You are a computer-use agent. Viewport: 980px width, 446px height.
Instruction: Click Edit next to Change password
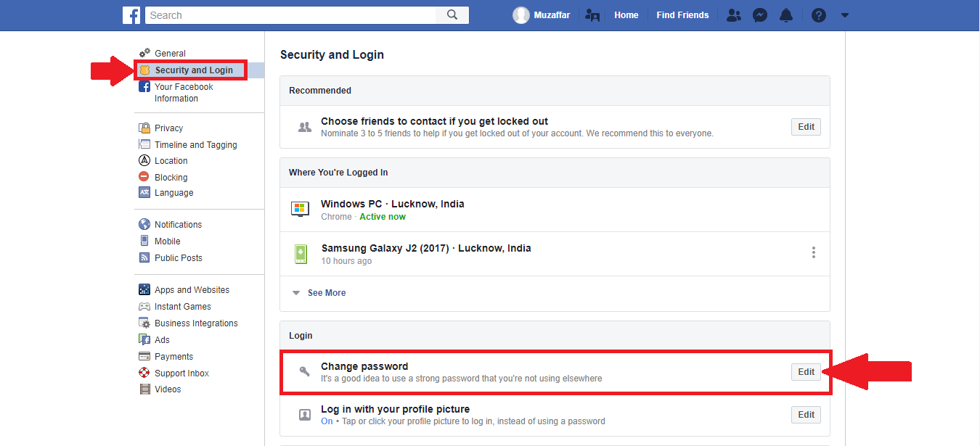click(806, 371)
